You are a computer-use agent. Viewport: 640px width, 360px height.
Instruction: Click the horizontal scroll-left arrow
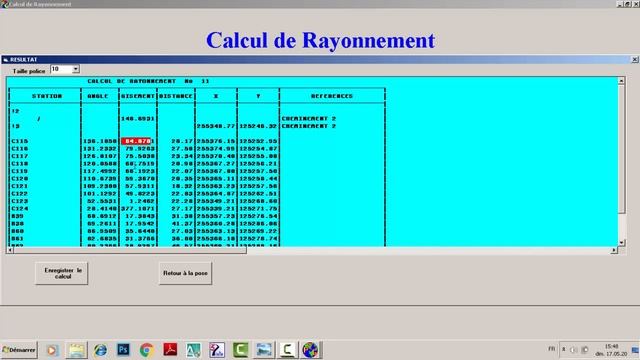pyautogui.click(x=10, y=250)
